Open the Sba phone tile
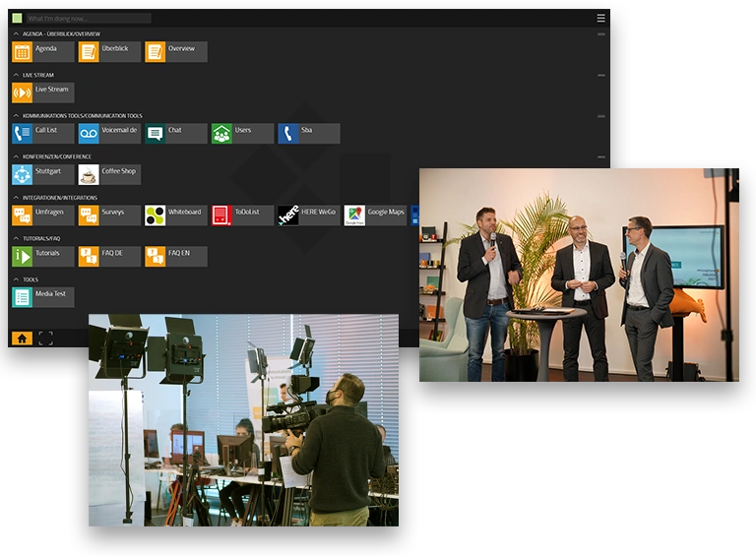The image size is (756, 556). [309, 134]
